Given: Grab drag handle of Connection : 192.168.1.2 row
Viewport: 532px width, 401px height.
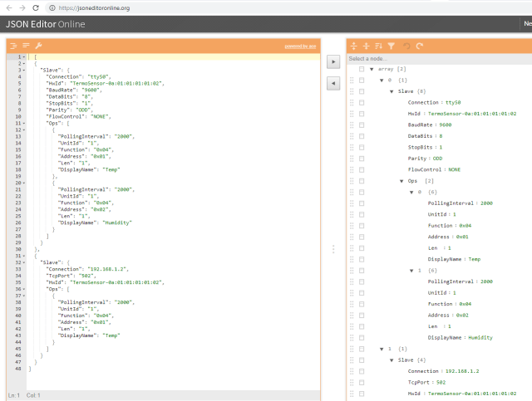Looking at the screenshot, I should pos(352,371).
